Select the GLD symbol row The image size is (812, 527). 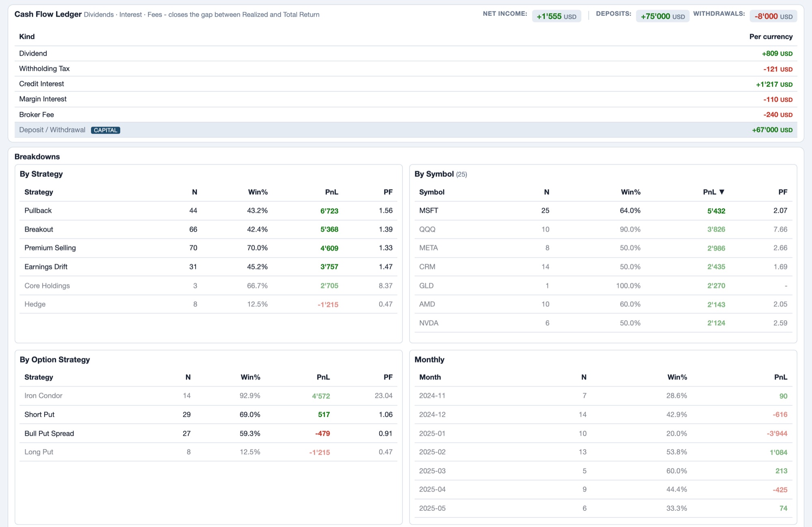(603, 286)
